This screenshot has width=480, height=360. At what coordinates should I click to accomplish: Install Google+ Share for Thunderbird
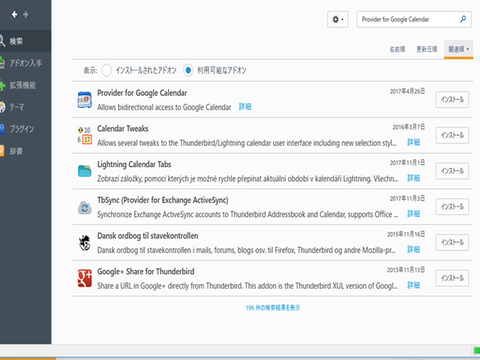452,278
